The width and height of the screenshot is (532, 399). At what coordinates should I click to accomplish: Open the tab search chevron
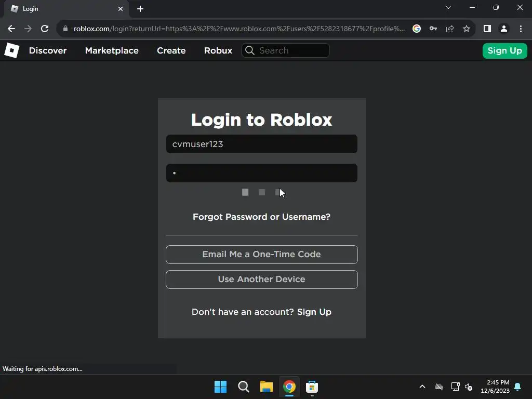pyautogui.click(x=448, y=7)
